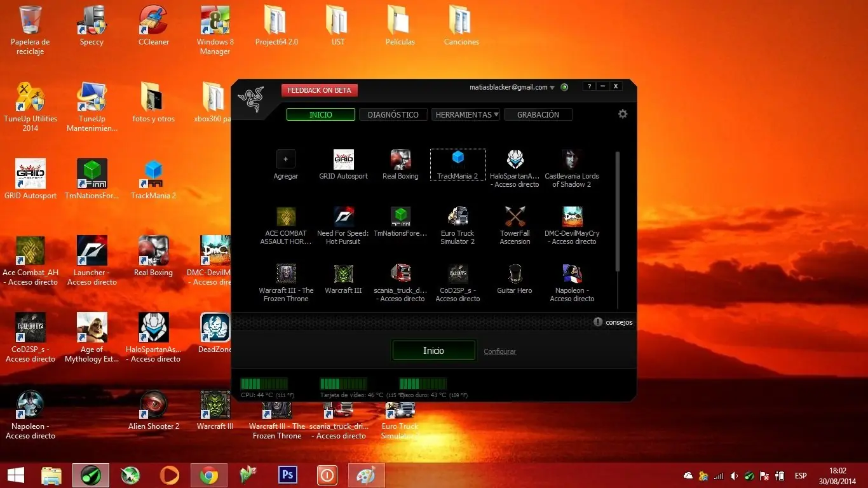Select the Canciones folder on the desktop
This screenshot has height=488, width=868.
coord(461,26)
